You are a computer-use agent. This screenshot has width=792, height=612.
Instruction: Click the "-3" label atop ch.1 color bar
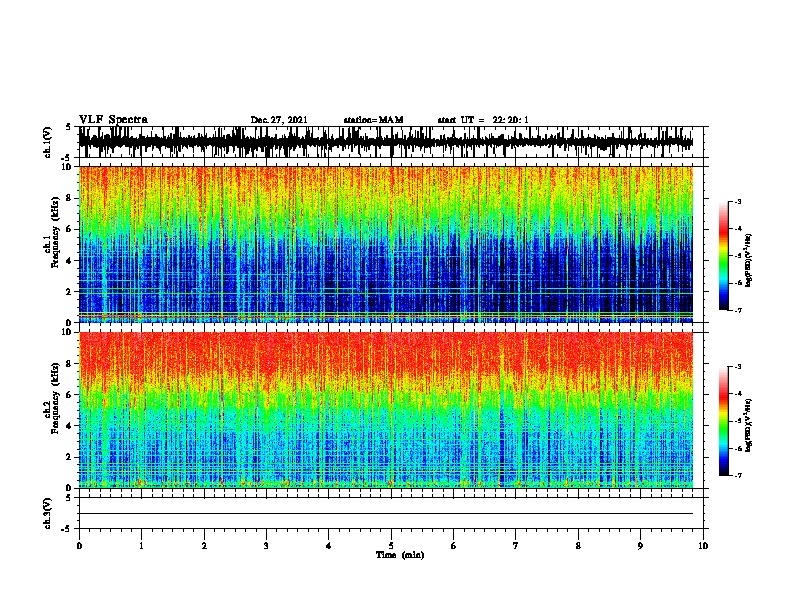pyautogui.click(x=738, y=202)
